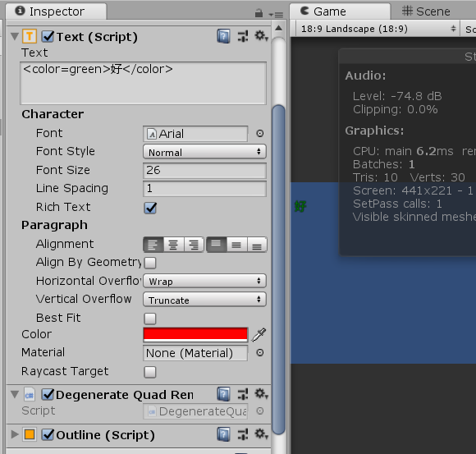Open the Horizontal Overflow dropdown
This screenshot has height=454, width=476.
(x=204, y=281)
